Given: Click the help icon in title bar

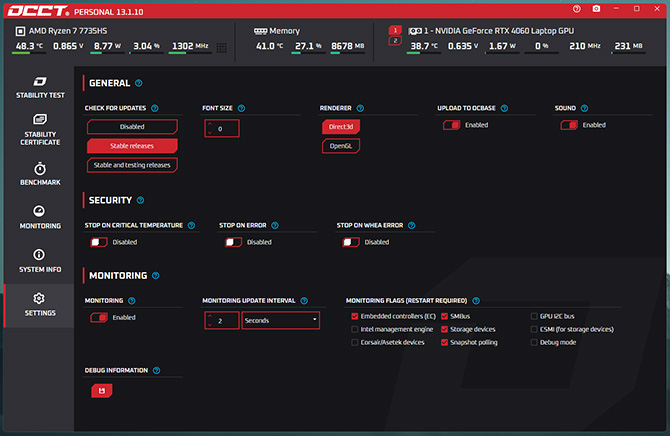Looking at the screenshot, I should tap(577, 9).
